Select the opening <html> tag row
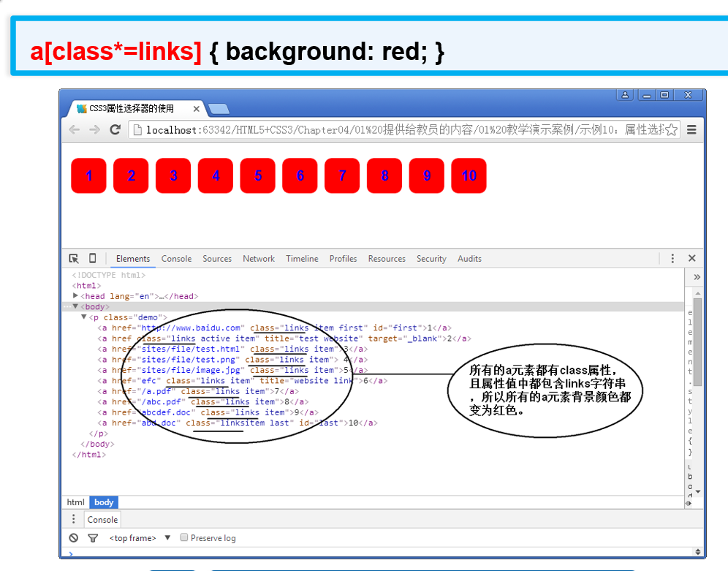Screen dimensions: 728x571 [86, 285]
